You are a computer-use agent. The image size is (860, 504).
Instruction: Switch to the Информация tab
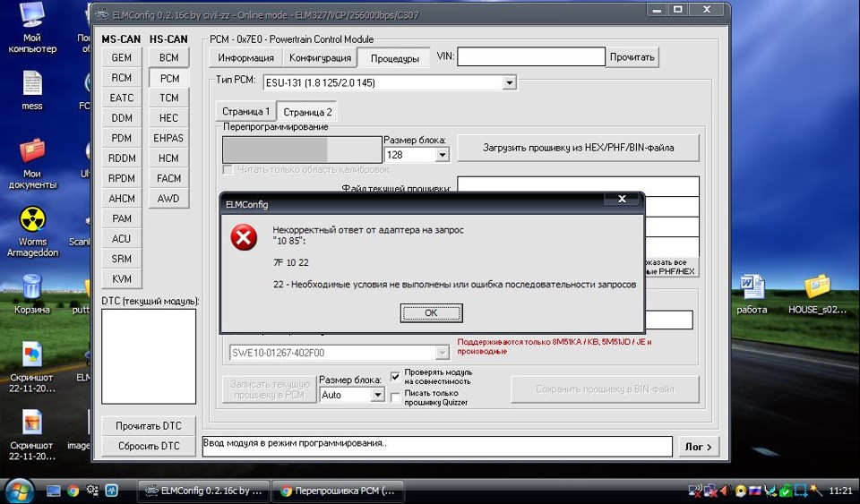pos(245,57)
